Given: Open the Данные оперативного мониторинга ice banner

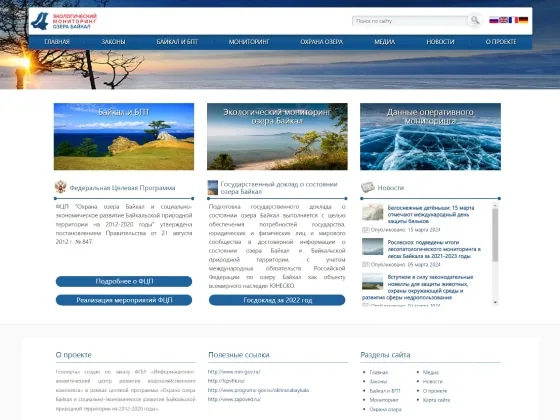Looking at the screenshot, I should point(430,136).
